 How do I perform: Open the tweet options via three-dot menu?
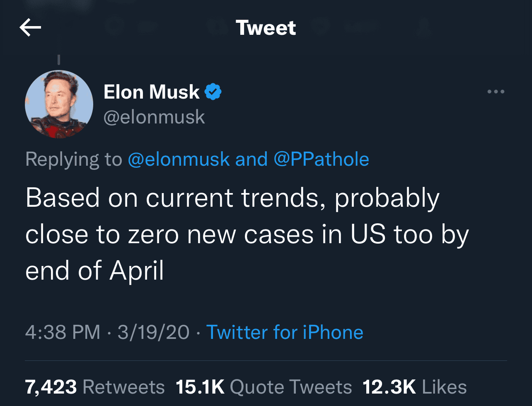496,92
